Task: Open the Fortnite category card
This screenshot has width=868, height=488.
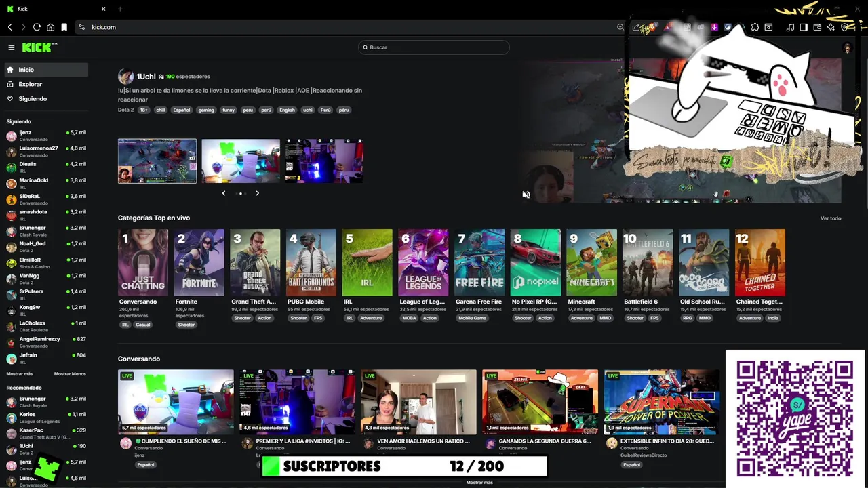Action: click(199, 263)
